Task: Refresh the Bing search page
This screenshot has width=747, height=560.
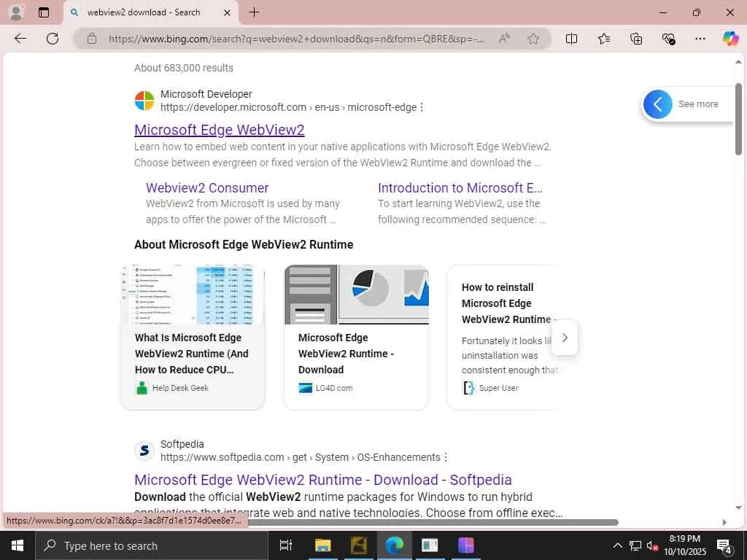Action: (x=53, y=39)
